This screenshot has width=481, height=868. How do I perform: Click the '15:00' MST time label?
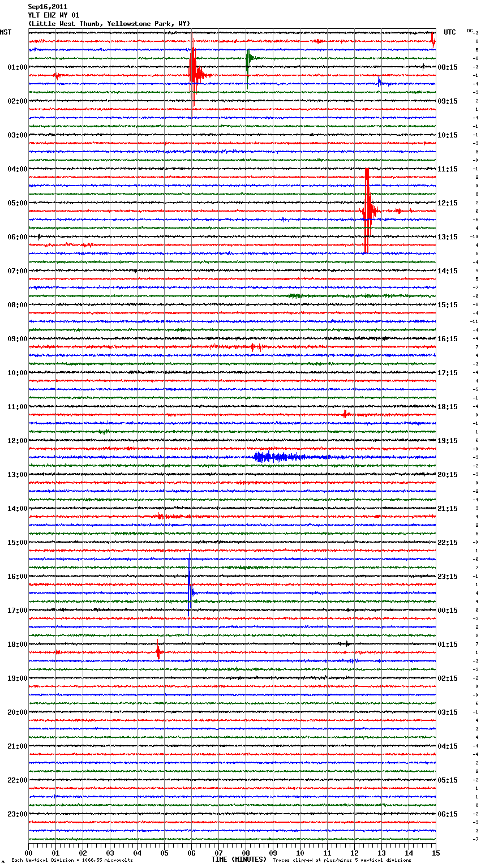(x=17, y=543)
